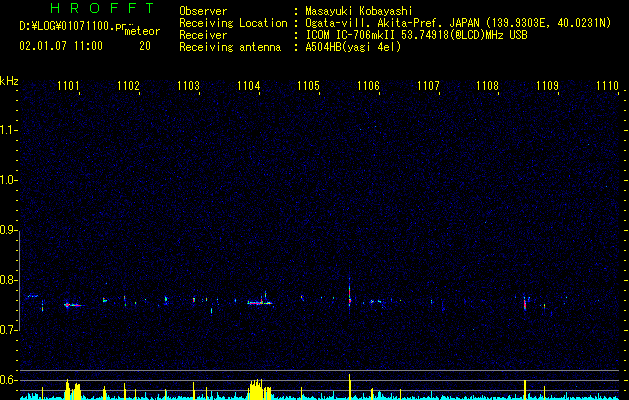Image resolution: width=629 pixels, height=400 pixels.
Task: Click the 1.0 kHz axis label
Action: [8, 180]
